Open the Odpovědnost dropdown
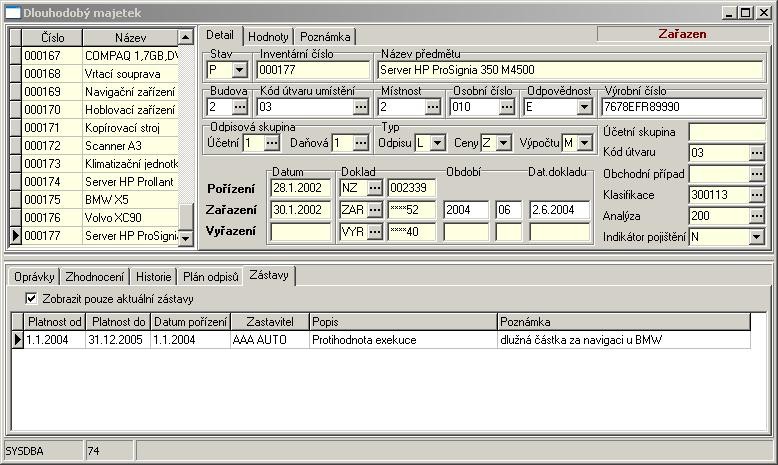This screenshot has width=778, height=465. [x=584, y=107]
